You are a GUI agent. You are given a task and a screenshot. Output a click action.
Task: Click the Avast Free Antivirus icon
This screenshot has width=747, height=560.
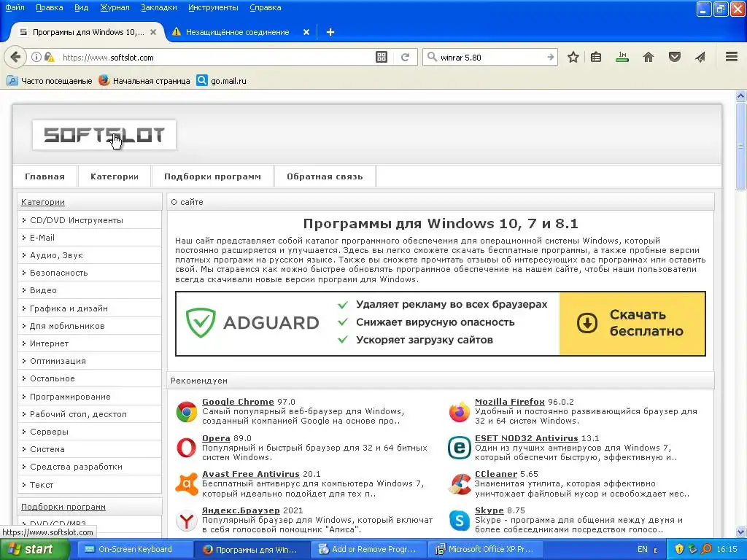pos(186,484)
